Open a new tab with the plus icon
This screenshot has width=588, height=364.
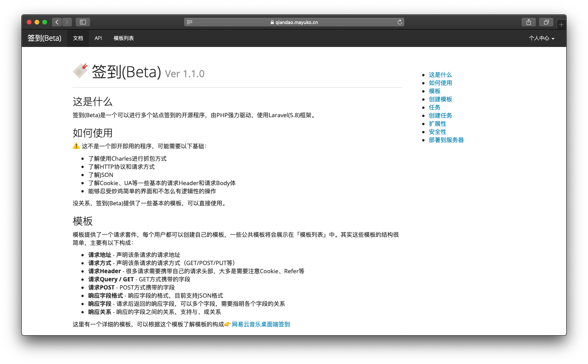(x=561, y=24)
